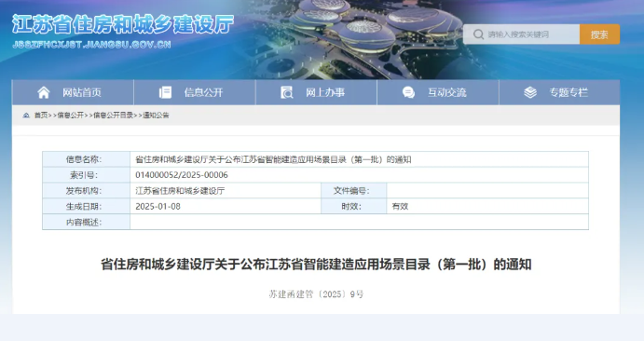The height and width of the screenshot is (341, 644).
Task: Click the index number 014000052/2025-00006
Action: coord(182,175)
